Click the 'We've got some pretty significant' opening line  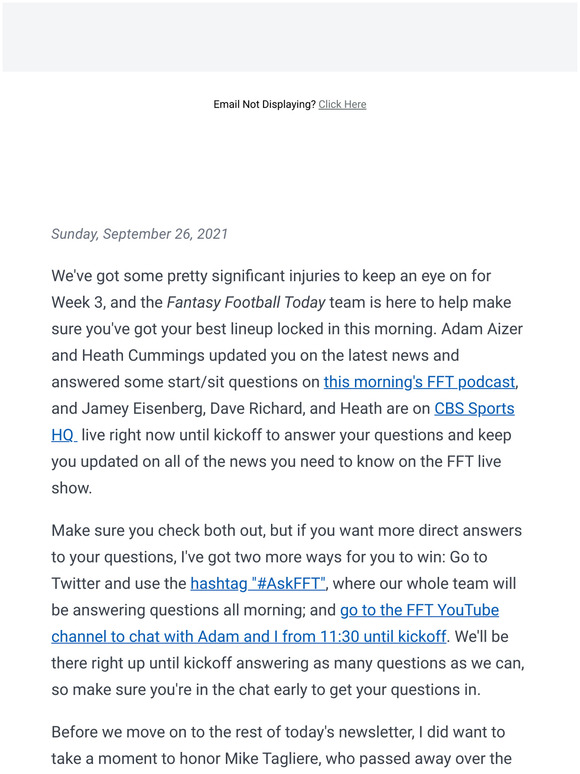[271, 276]
